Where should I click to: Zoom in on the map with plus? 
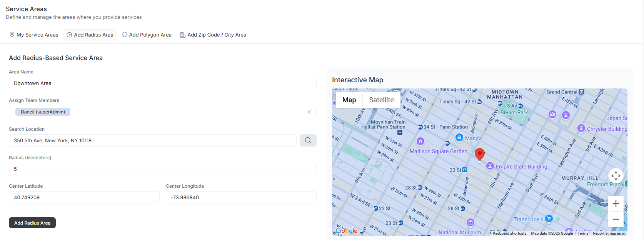click(x=616, y=203)
